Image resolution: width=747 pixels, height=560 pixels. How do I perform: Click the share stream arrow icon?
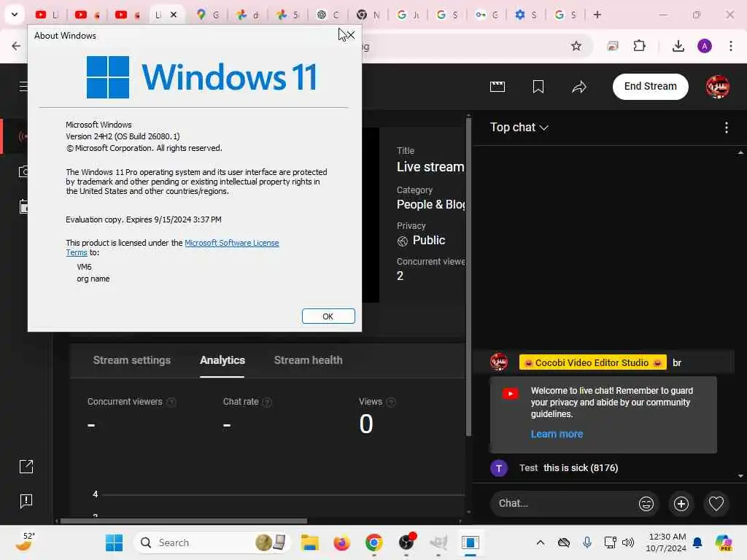click(578, 87)
